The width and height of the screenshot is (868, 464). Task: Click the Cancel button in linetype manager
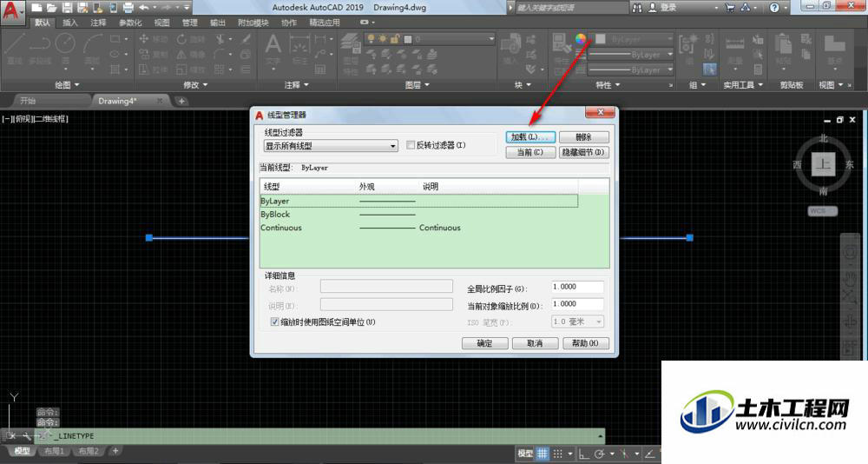tap(535, 343)
